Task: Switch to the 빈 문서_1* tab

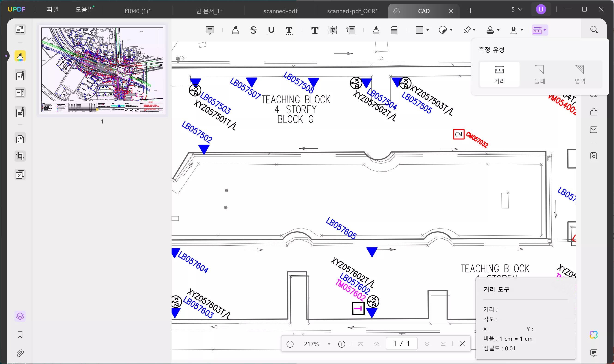Action: tap(209, 11)
